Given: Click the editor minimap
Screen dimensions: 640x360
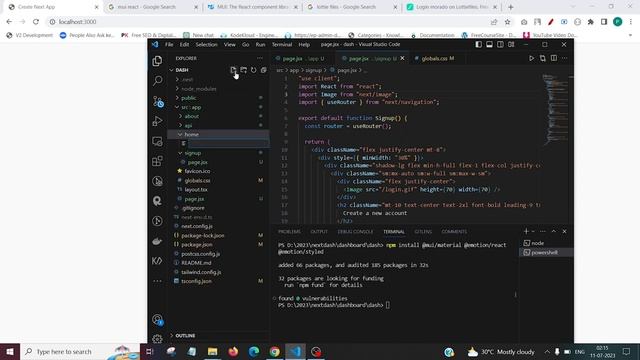Looking at the screenshot, I should [x=555, y=109].
